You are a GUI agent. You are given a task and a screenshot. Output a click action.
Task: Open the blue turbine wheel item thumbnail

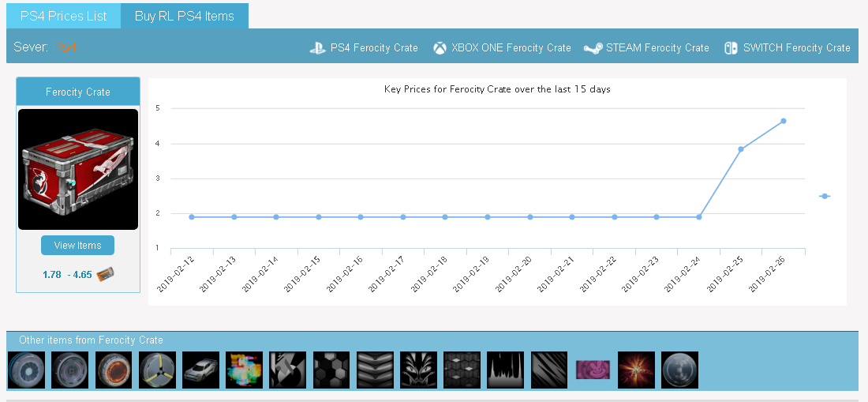(27, 370)
